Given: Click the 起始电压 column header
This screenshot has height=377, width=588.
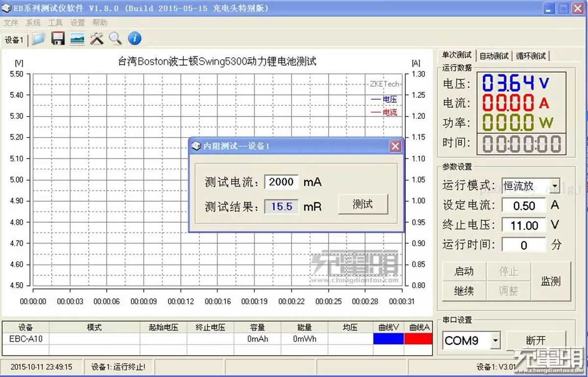Looking at the screenshot, I should tap(163, 328).
